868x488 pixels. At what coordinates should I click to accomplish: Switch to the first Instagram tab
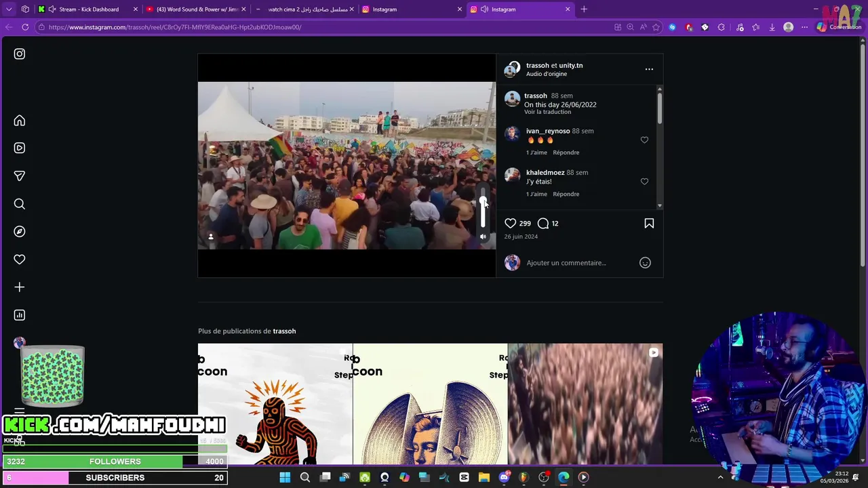(x=410, y=9)
